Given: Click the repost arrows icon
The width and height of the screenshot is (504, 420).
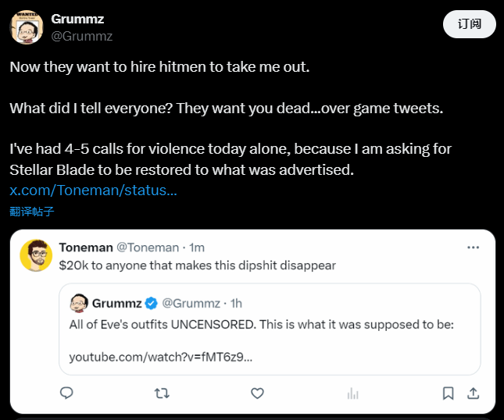Looking at the screenshot, I should (x=162, y=393).
